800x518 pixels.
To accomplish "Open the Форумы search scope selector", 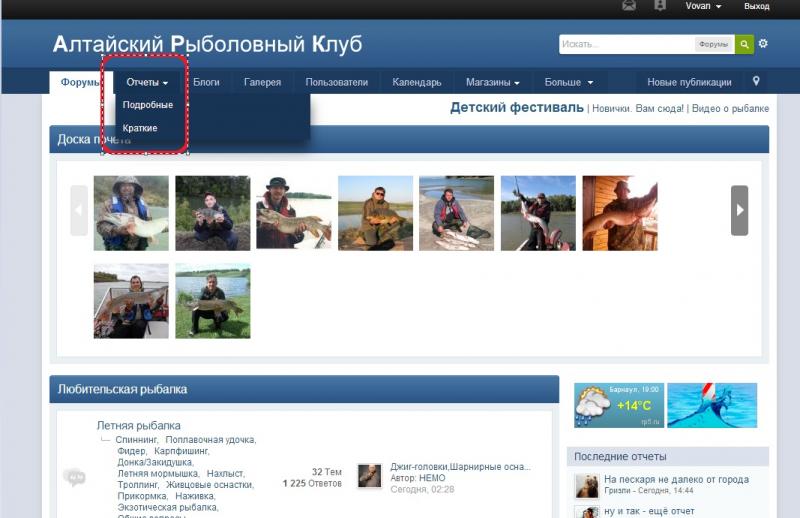I will 713,44.
